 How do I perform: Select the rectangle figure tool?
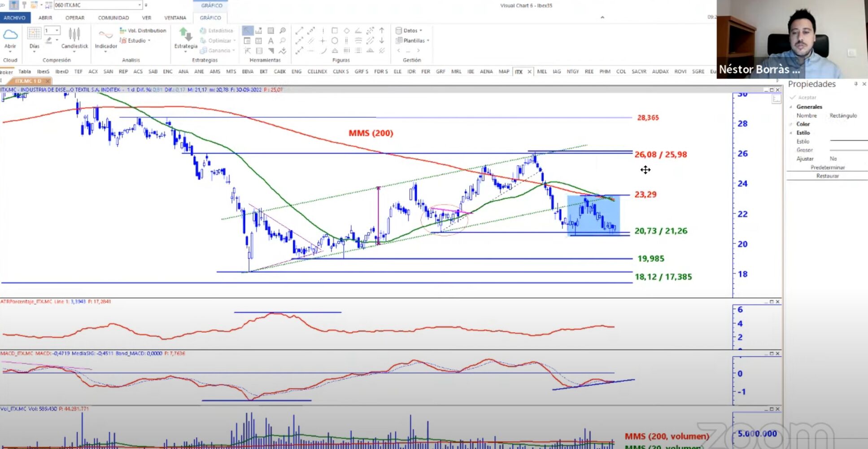point(335,31)
